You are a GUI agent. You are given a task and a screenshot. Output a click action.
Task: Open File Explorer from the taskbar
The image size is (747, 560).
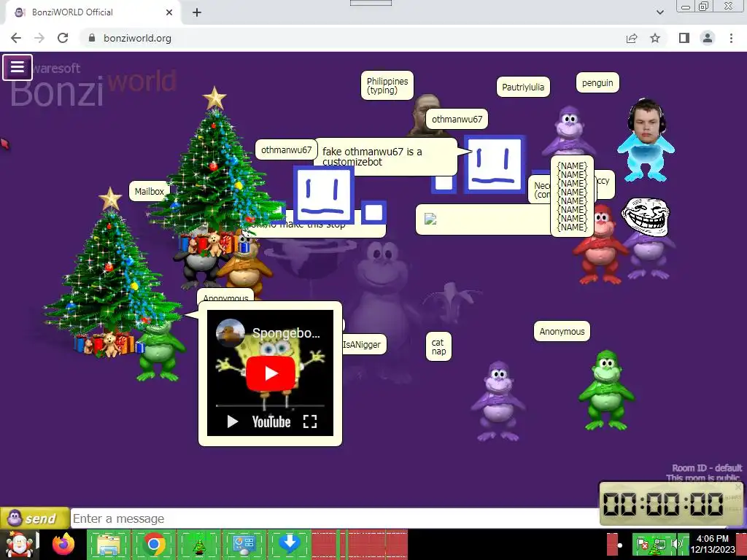[x=109, y=544]
